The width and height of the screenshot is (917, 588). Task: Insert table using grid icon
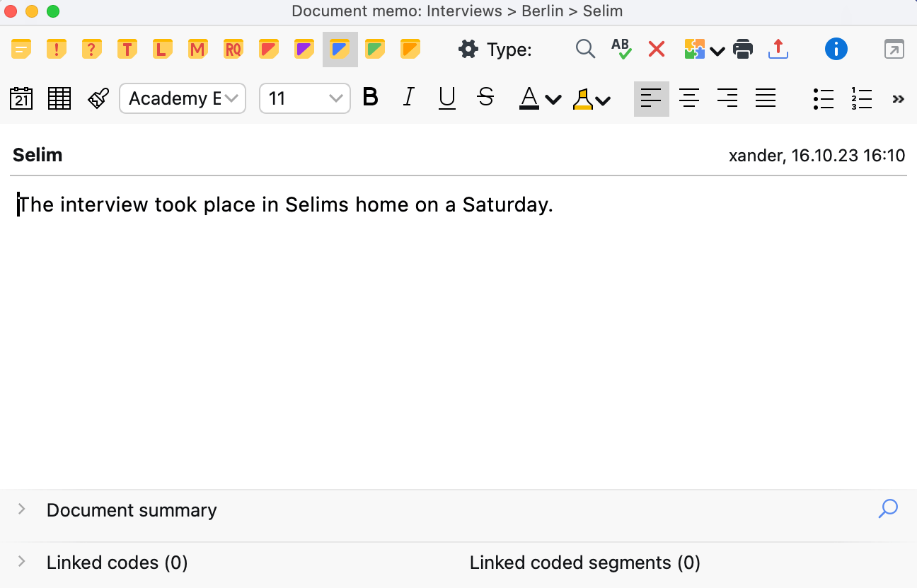pyautogui.click(x=59, y=98)
